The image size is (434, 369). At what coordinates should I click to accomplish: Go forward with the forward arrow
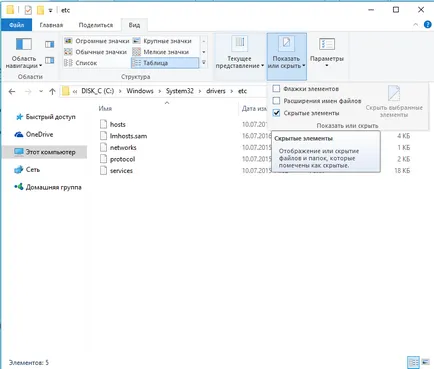click(28, 91)
